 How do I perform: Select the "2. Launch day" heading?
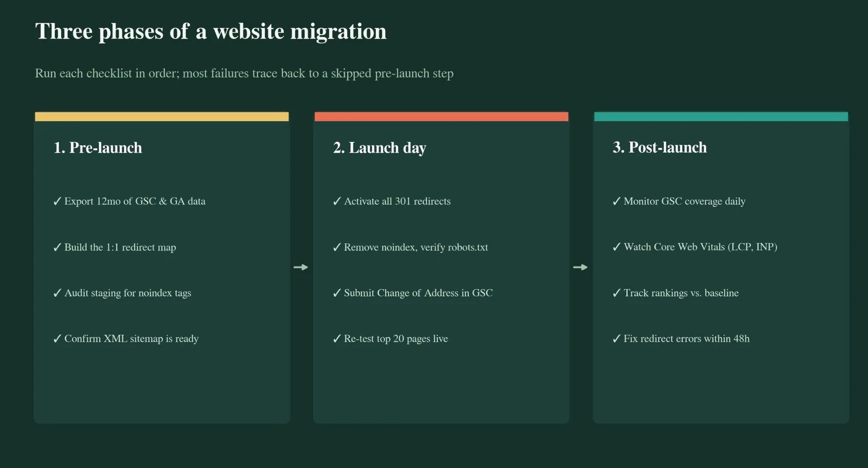pyautogui.click(x=380, y=148)
